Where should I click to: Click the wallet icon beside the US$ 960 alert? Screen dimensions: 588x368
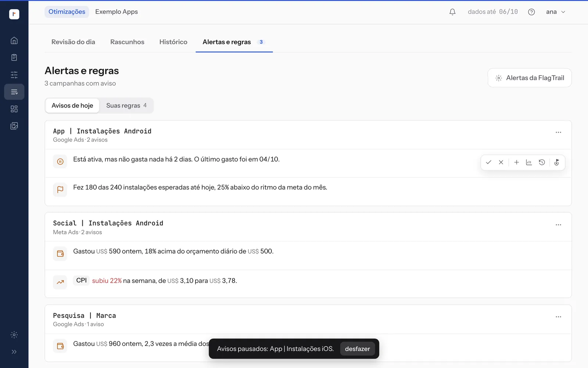tap(60, 346)
